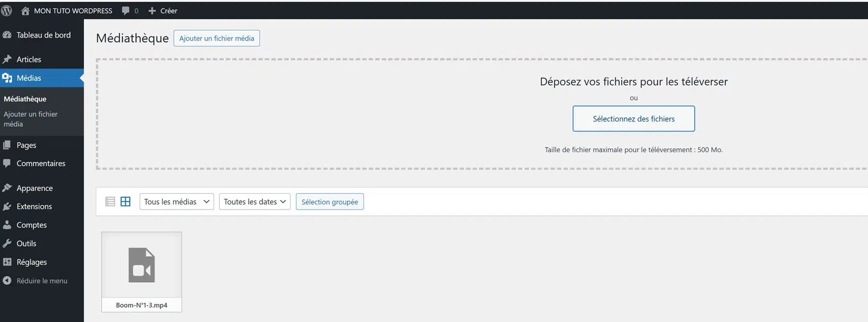Click the home icon in admin bar
The width and height of the screenshot is (868, 322).
[x=25, y=11]
